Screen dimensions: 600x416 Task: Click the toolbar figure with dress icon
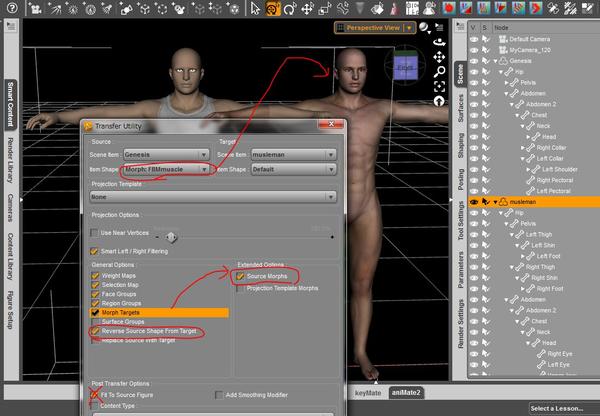pyautogui.click(x=394, y=8)
